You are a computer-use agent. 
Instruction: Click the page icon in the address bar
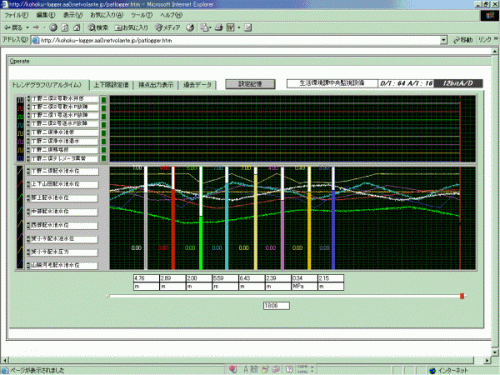(35, 40)
